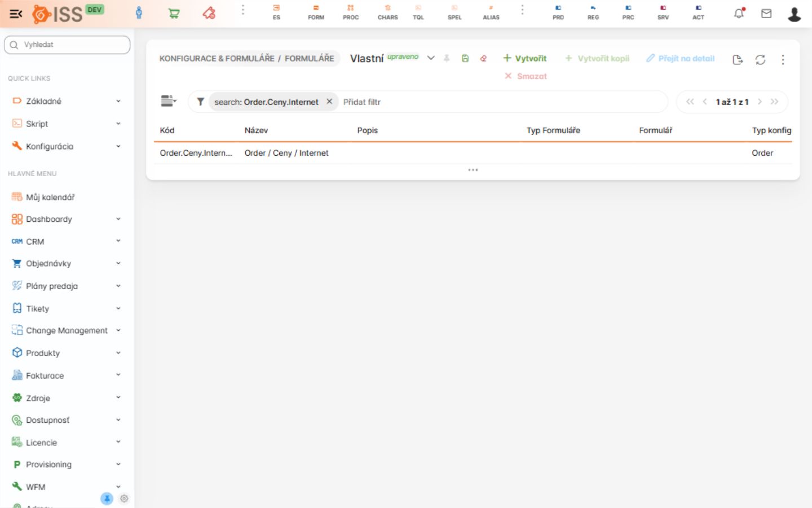Open Licencie menu item
Image resolution: width=812 pixels, height=508 pixels.
tap(67, 443)
